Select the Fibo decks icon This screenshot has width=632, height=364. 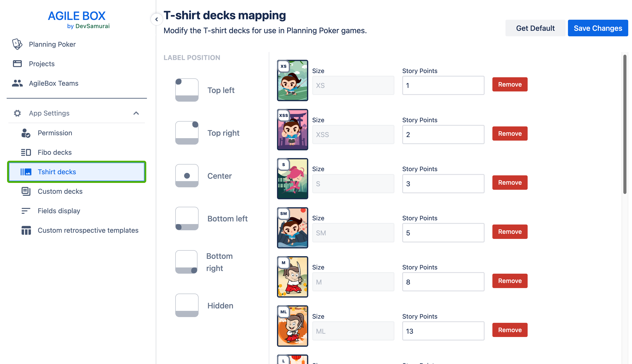26,152
